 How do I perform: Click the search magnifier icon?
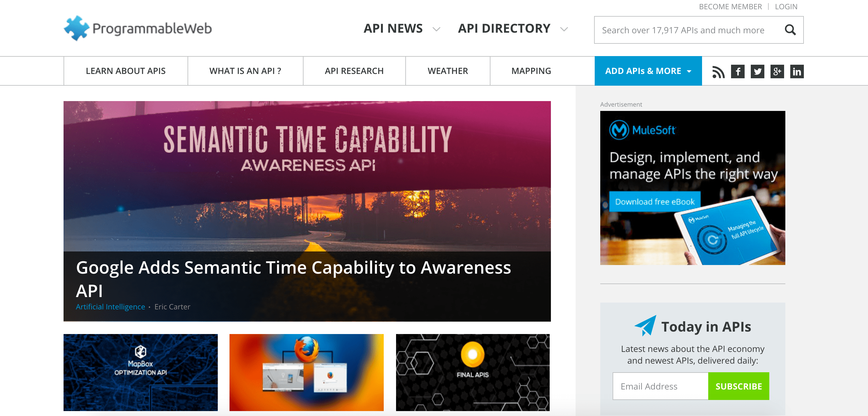coord(790,30)
